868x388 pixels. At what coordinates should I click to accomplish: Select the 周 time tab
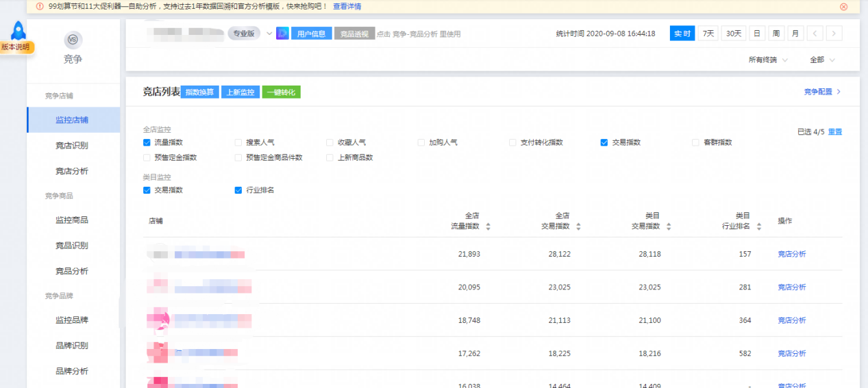[776, 33]
